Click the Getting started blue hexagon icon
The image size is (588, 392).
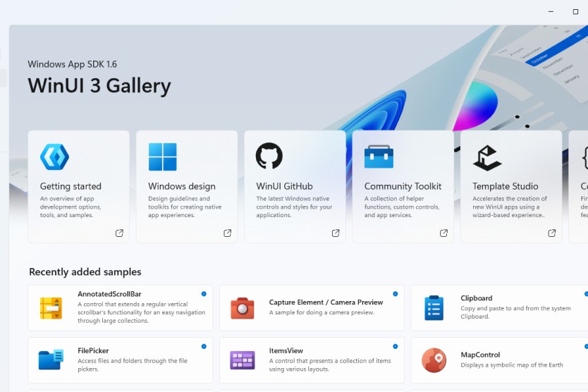(x=54, y=157)
